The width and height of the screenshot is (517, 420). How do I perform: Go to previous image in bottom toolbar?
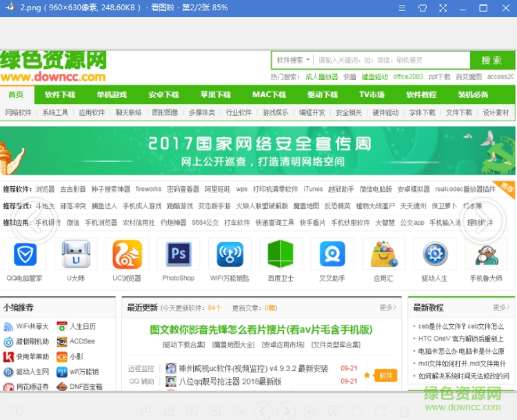click(x=263, y=411)
